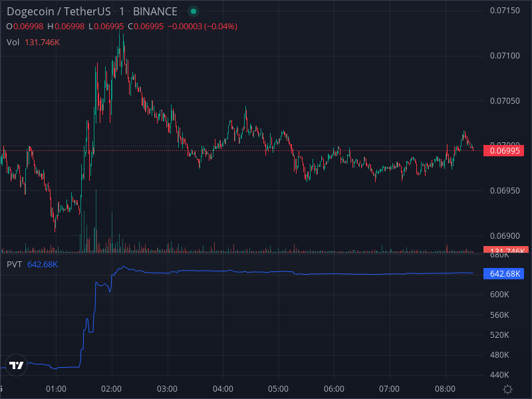Click the green market-open status dot
Image resolution: width=532 pixels, height=399 pixels.
[194, 11]
